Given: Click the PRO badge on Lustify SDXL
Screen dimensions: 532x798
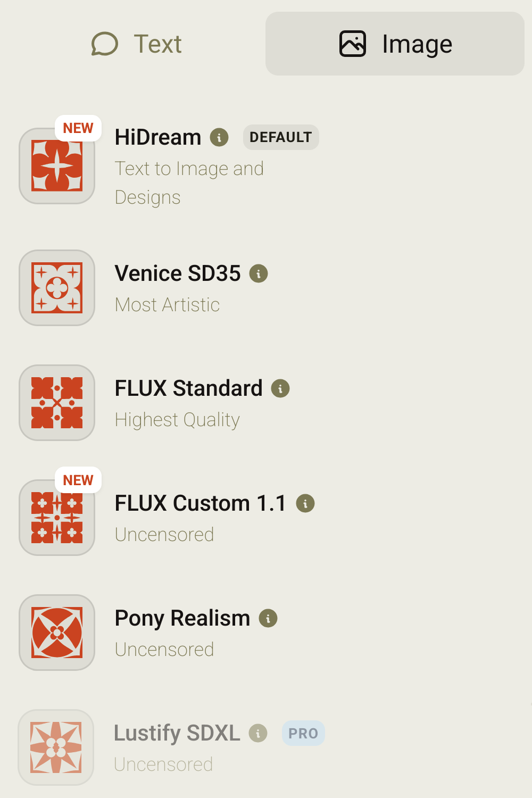Looking at the screenshot, I should click(303, 733).
